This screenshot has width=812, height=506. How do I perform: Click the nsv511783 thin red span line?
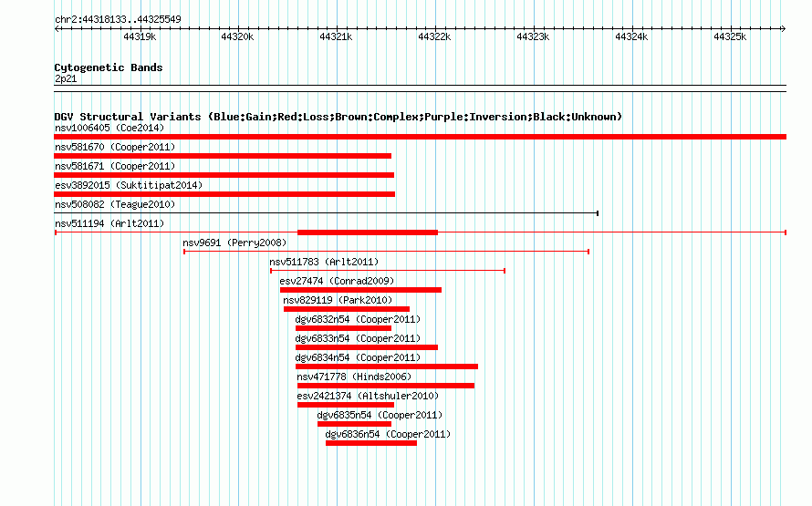pyautogui.click(x=388, y=271)
